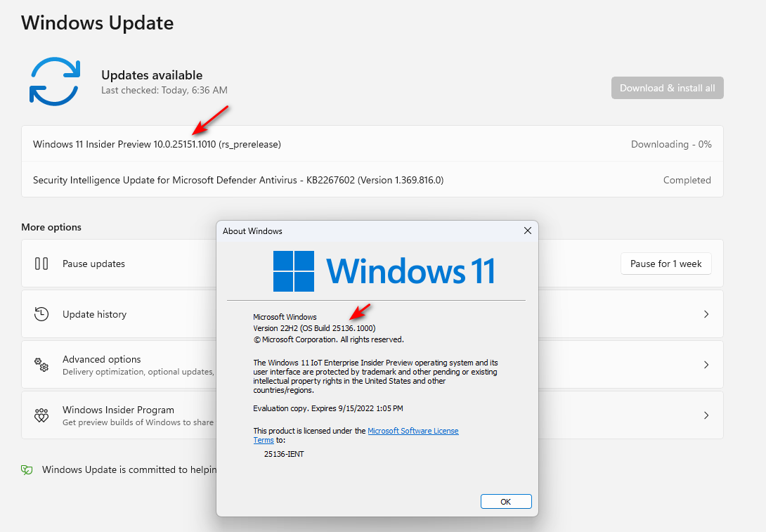Click Pause for 1 week button

666,264
